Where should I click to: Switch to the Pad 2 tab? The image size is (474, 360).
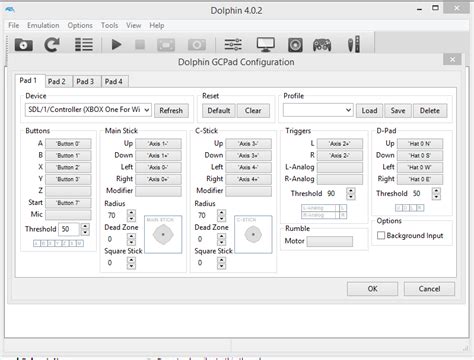57,81
